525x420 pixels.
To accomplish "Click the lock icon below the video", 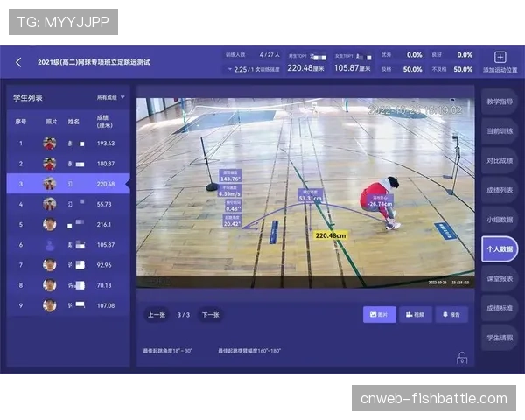I will pyautogui.click(x=461, y=358).
